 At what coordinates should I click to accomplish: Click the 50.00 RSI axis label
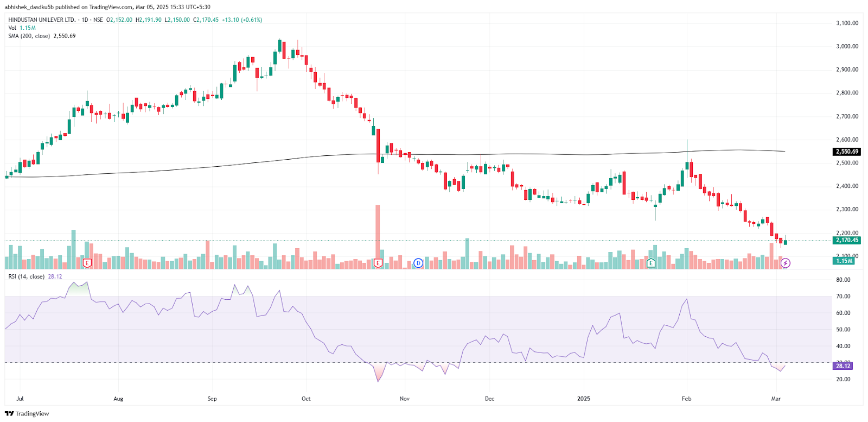[843, 330]
